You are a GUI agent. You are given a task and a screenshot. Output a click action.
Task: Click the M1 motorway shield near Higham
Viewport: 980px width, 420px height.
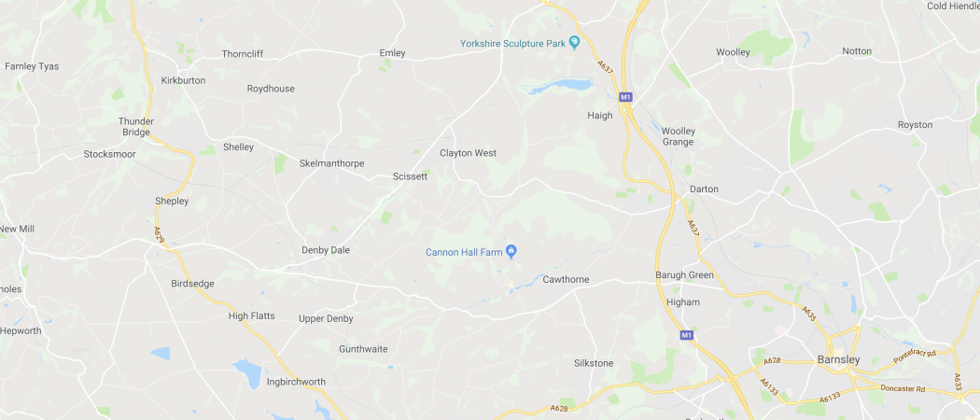(687, 336)
